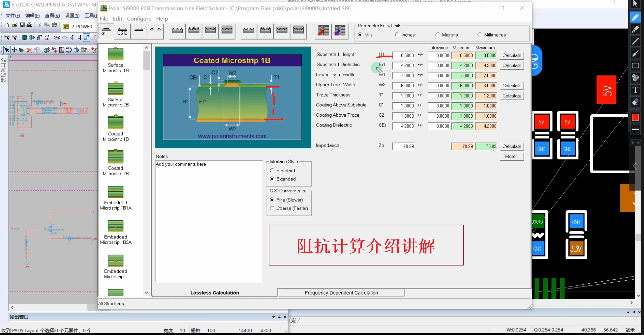
Task: Calculate the Trace Thickness
Action: [512, 96]
